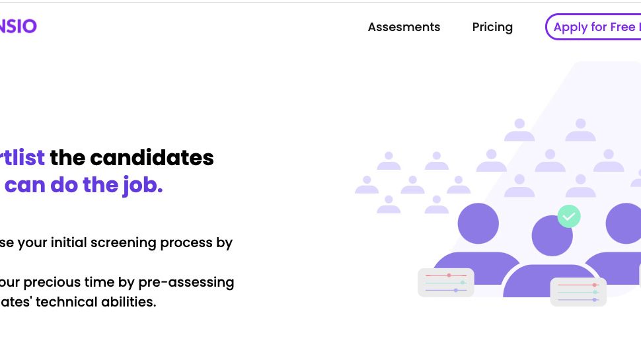This screenshot has height=364, width=641.
Task: Click the purple slider in left card
Action: pos(445,290)
